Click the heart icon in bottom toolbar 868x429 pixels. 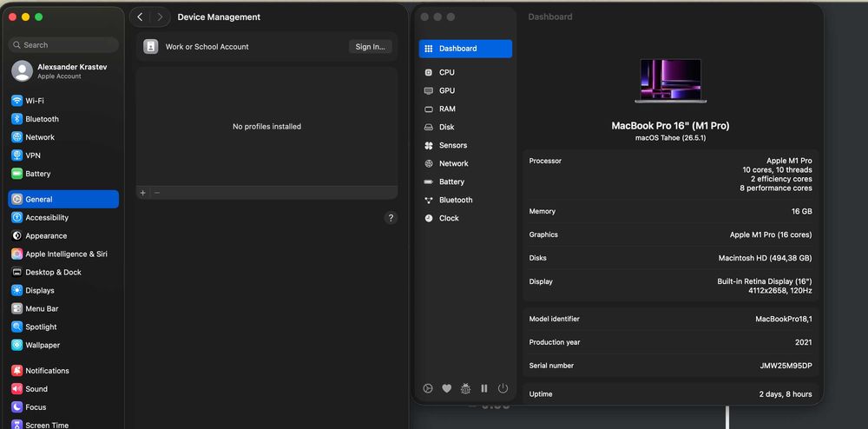click(447, 388)
